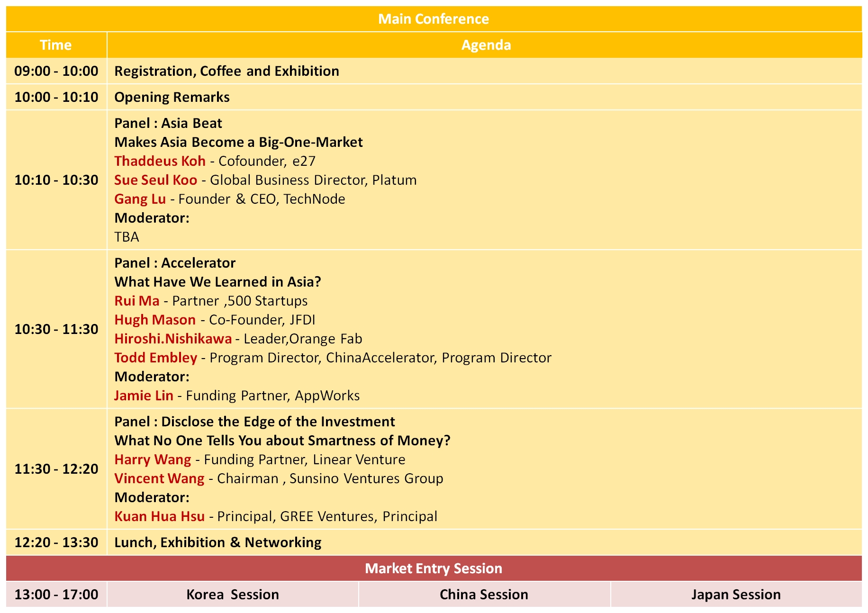Click the Time column header
868x613 pixels.
[56, 45]
